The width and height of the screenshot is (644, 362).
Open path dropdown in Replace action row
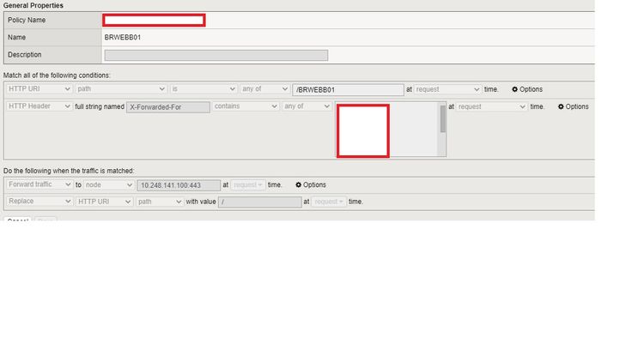point(160,202)
